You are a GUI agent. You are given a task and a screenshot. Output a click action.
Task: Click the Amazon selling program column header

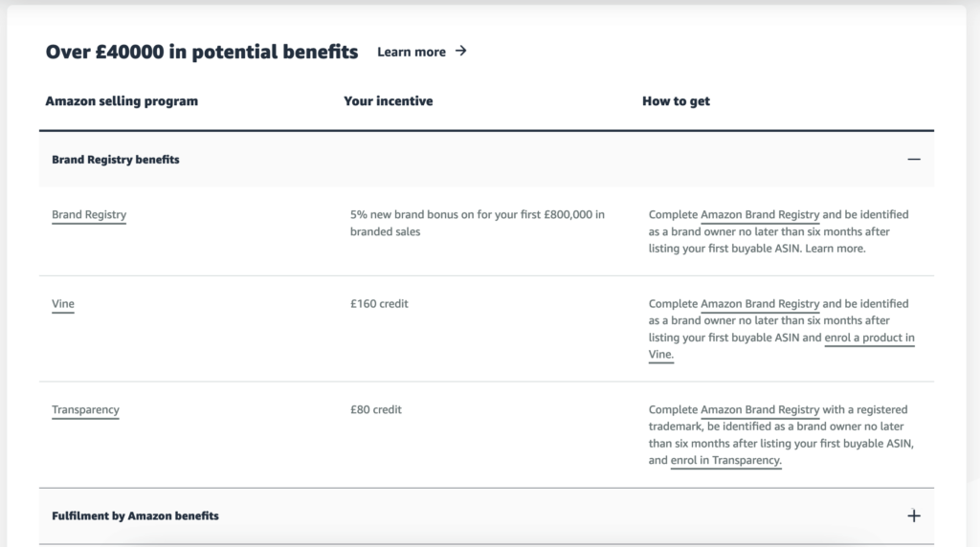click(x=122, y=101)
